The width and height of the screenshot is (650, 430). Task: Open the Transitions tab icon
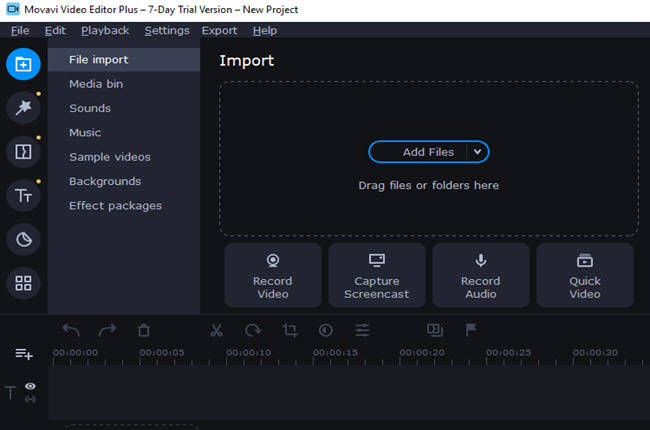tap(23, 152)
